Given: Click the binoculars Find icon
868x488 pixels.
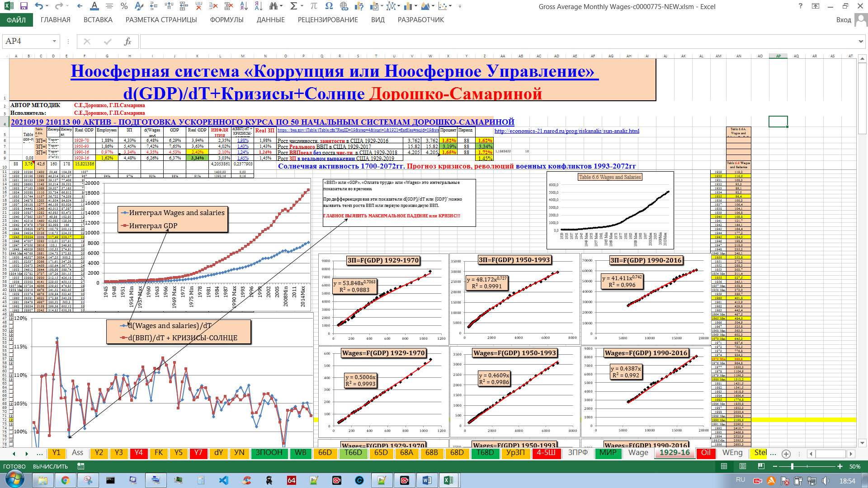Looking at the screenshot, I should [273, 6].
